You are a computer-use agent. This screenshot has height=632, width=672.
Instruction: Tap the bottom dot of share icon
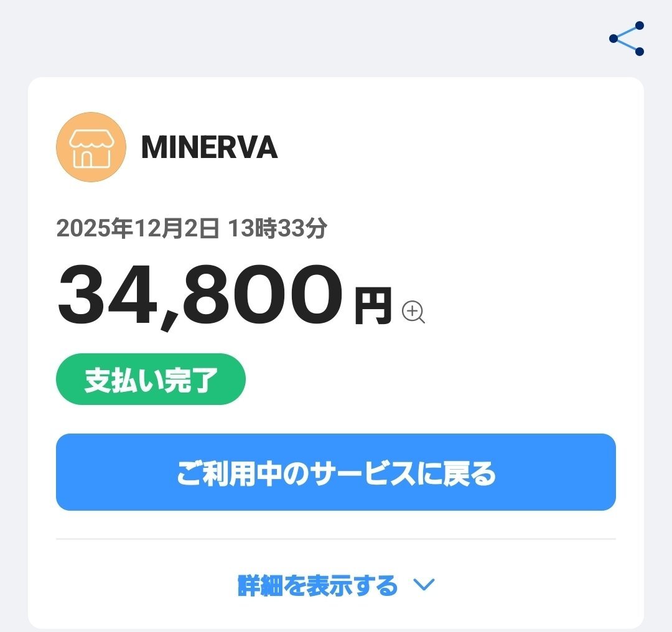tap(640, 52)
